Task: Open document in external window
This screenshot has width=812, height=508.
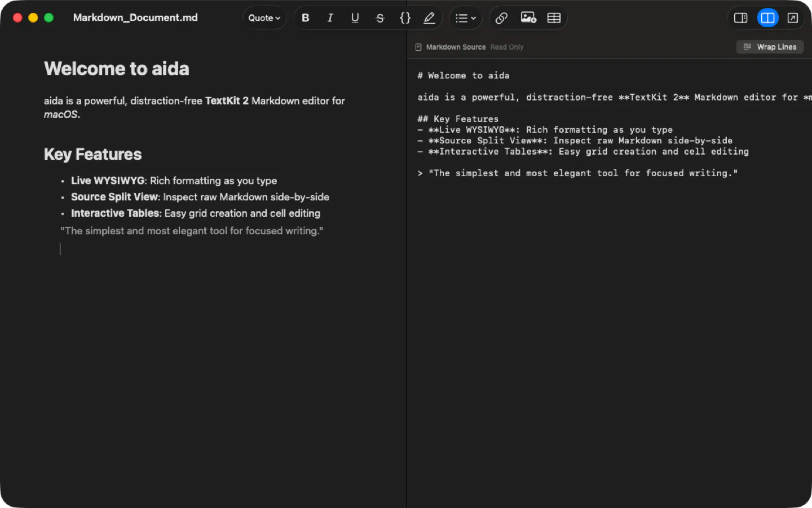Action: [793, 18]
